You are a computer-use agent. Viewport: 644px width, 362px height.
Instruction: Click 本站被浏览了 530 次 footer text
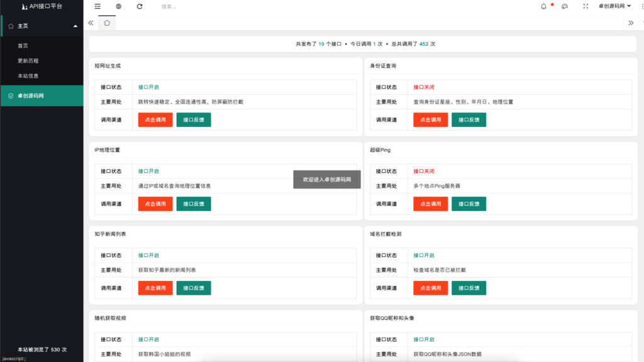click(x=42, y=349)
